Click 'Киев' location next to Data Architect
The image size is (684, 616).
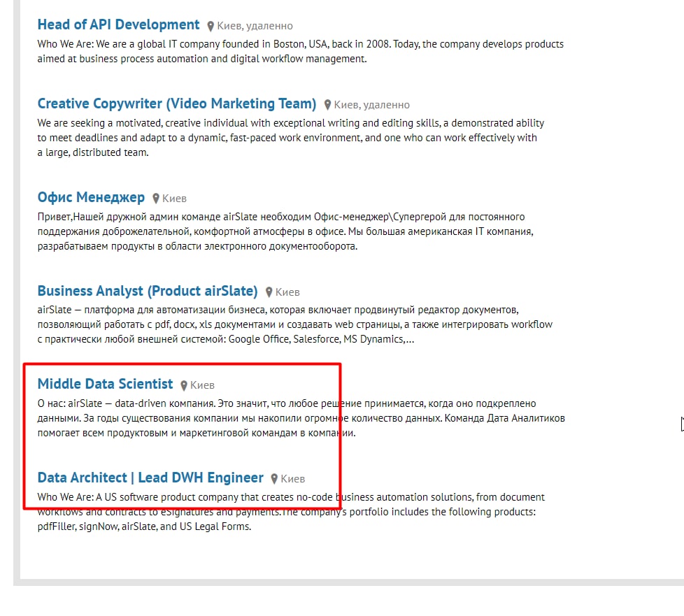coord(293,479)
